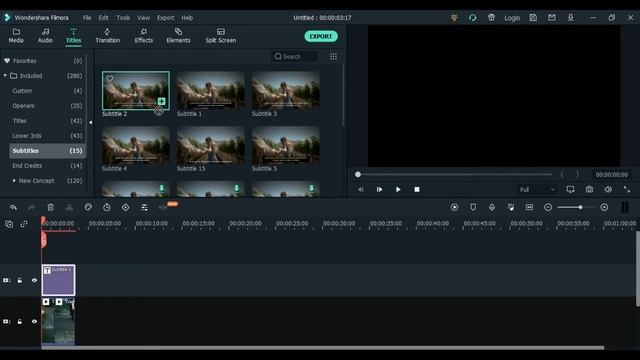Switch thumbnail grid view icon
640x360 pixels.
click(x=333, y=56)
